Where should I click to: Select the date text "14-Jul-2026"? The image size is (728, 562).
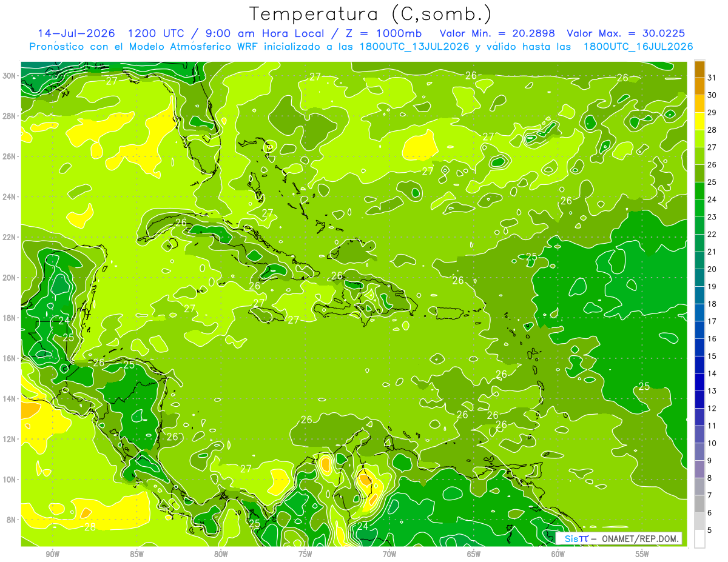click(76, 33)
